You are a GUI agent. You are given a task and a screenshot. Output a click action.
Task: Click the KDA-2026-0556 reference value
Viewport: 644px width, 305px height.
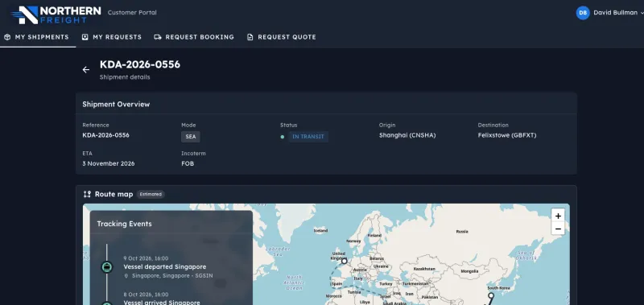[106, 135]
